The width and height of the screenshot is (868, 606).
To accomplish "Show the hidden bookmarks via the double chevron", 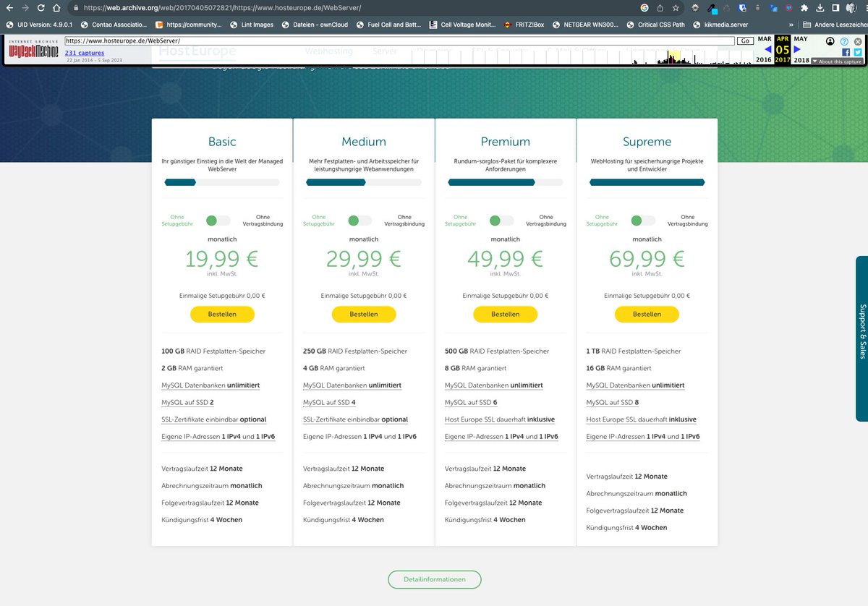I will coord(790,25).
